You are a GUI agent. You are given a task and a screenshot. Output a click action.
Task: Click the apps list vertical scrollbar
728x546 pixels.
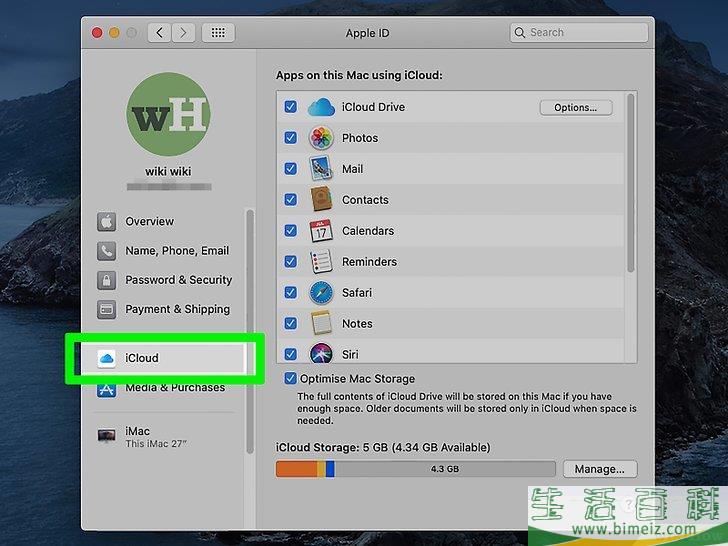point(630,183)
